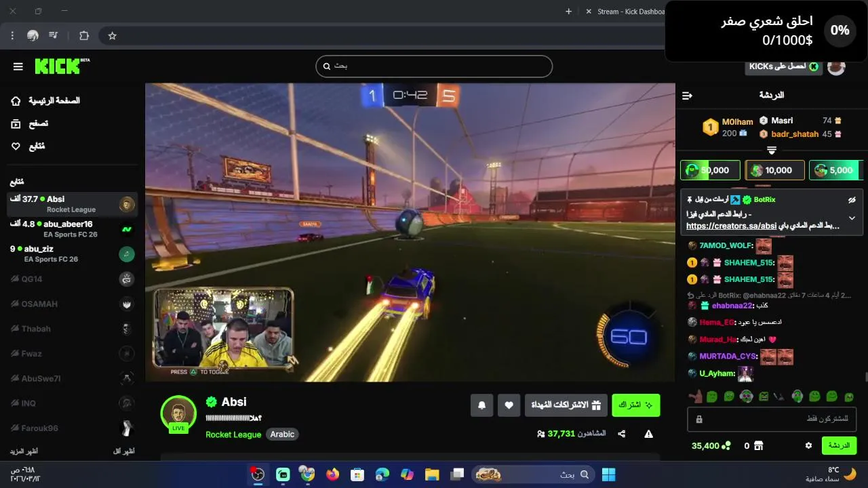
Task: Select the 10,000 KICKs gift goal
Action: click(x=774, y=170)
